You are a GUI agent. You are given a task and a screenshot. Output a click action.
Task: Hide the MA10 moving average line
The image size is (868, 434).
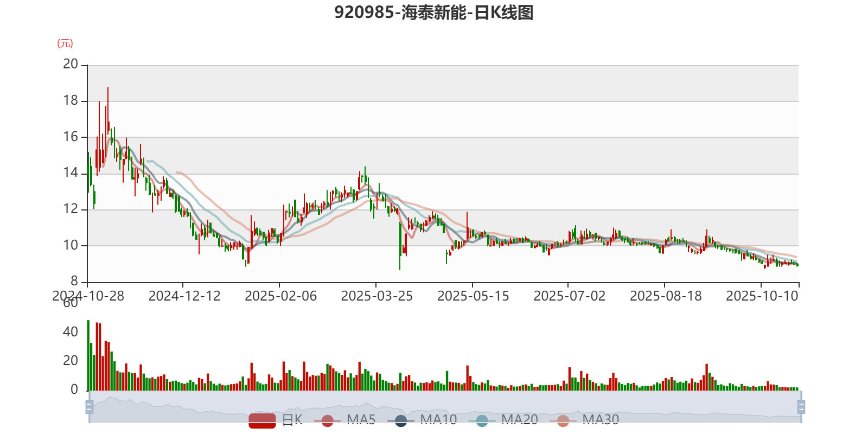click(422, 420)
